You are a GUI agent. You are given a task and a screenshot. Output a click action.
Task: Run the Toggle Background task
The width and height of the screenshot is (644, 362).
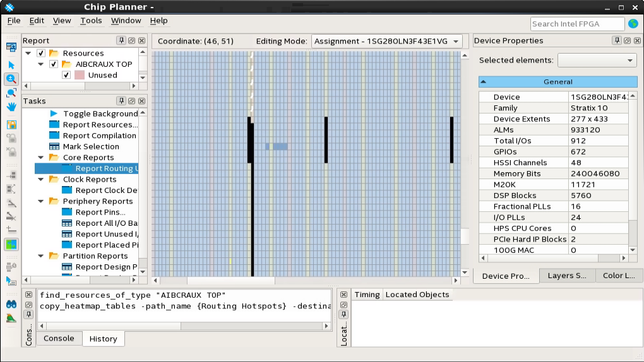100,114
